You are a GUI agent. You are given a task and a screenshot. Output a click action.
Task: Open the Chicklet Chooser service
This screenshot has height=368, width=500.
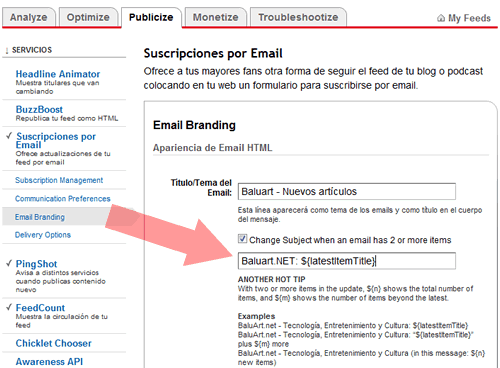click(x=53, y=343)
